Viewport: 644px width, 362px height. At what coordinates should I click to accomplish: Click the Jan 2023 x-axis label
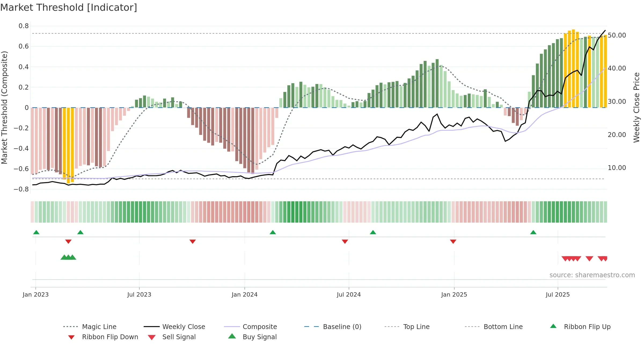coord(35,295)
